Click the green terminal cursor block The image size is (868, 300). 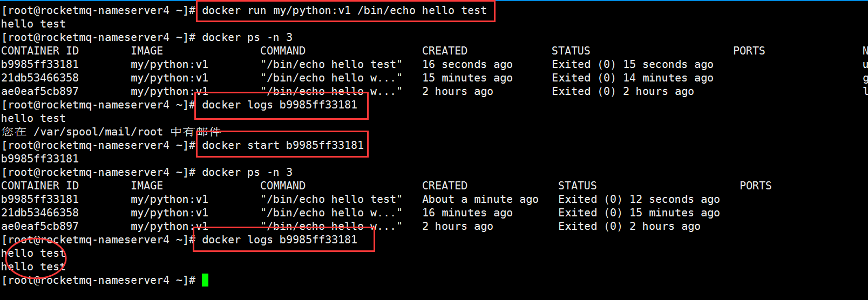click(x=205, y=280)
